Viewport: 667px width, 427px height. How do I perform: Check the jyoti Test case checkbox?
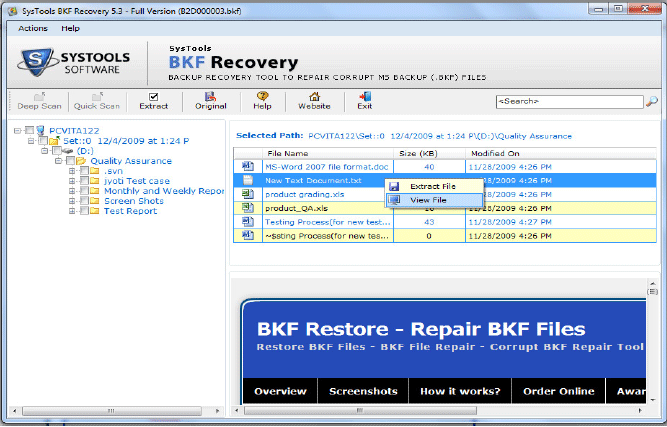click(x=84, y=181)
